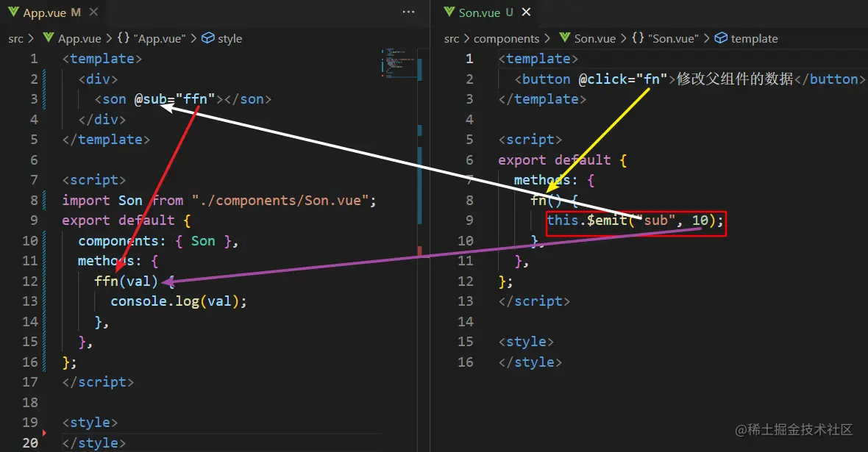This screenshot has height=452, width=868.
Task: Click line number 12 in App.vue
Action: [x=30, y=281]
